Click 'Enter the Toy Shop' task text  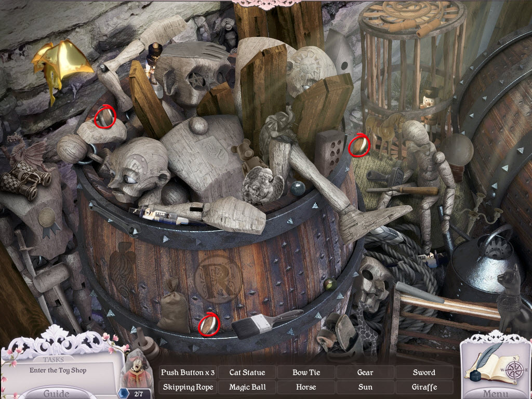click(58, 370)
